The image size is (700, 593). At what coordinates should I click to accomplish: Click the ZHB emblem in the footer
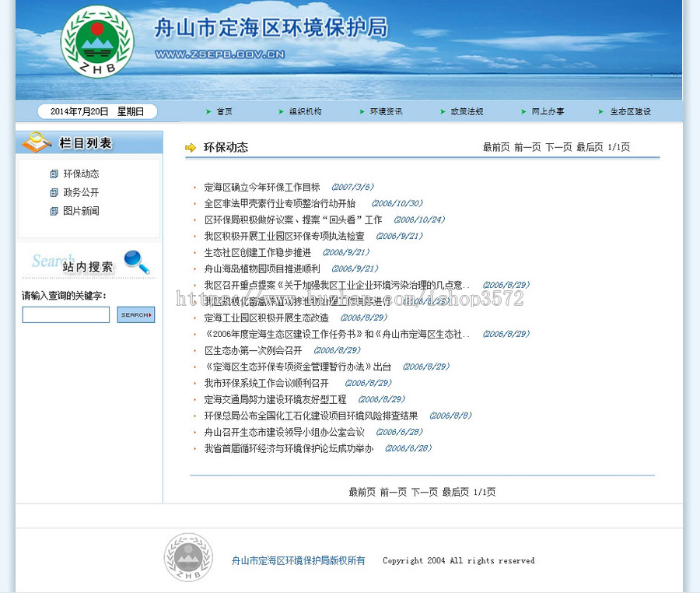click(187, 559)
